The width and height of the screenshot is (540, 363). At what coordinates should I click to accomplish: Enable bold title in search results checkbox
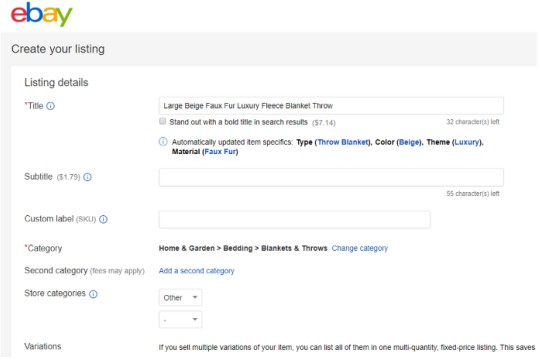(x=163, y=121)
